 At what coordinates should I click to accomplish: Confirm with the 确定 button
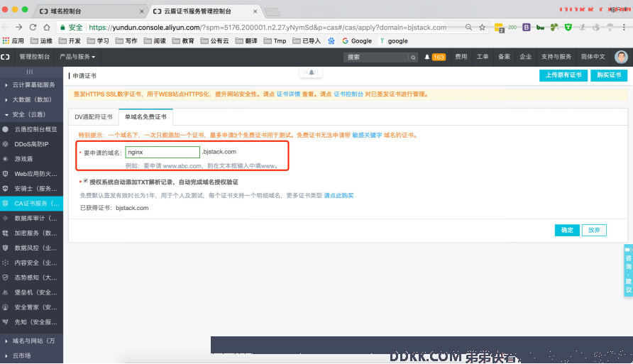(x=567, y=230)
